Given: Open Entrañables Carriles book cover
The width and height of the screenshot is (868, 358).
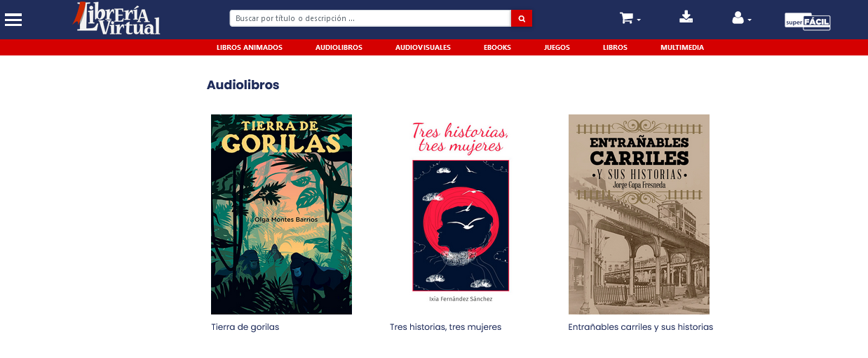Looking at the screenshot, I should click(x=639, y=214).
